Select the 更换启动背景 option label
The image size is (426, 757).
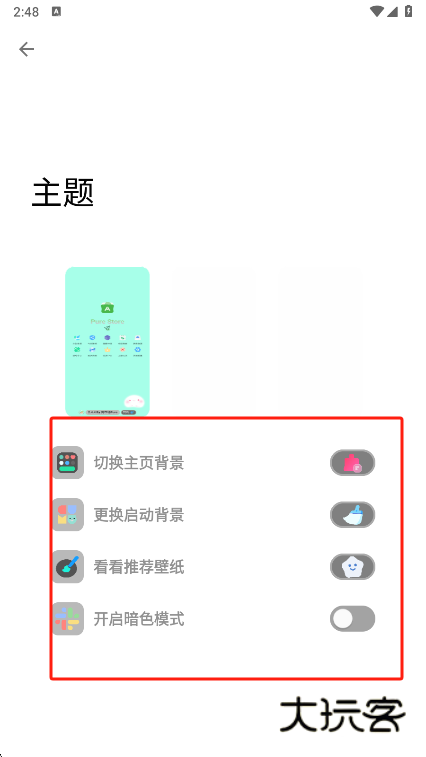[x=139, y=515]
